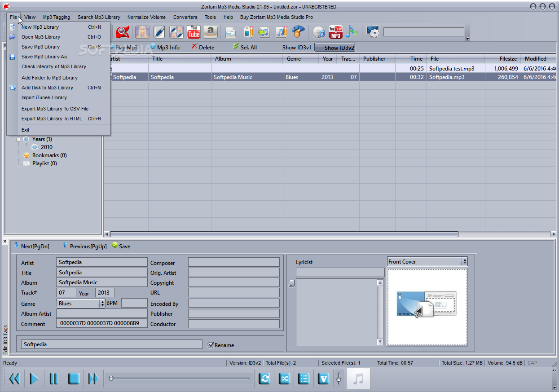Click the lyrics box scroll up arrow
Screen dimensions: 559x392
[x=380, y=283]
